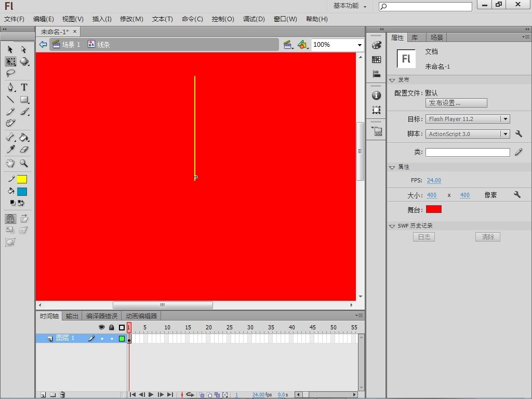Switch to the 动画编辑器 tab
532x399 pixels.
141,316
